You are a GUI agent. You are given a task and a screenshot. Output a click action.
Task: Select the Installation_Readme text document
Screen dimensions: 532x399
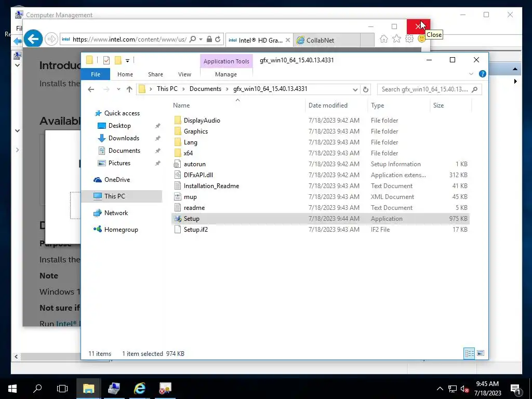click(x=211, y=185)
